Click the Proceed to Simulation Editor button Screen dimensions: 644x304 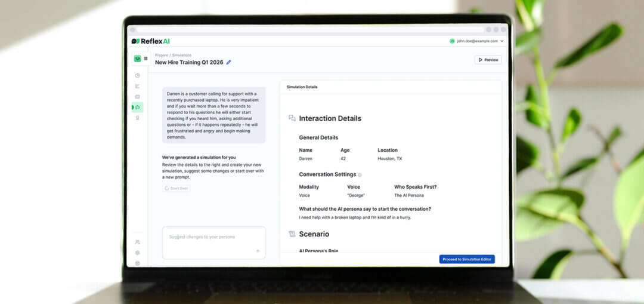click(467, 259)
